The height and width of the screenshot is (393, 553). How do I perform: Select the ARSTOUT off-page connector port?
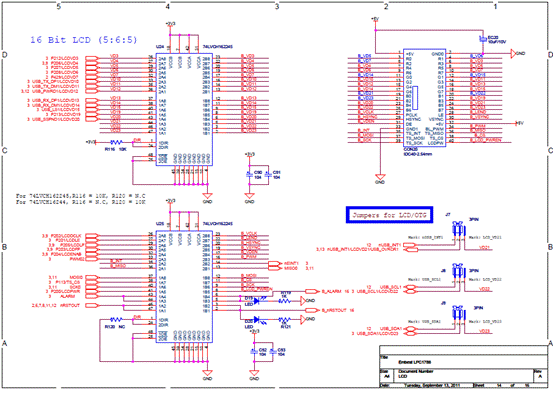click(x=92, y=306)
